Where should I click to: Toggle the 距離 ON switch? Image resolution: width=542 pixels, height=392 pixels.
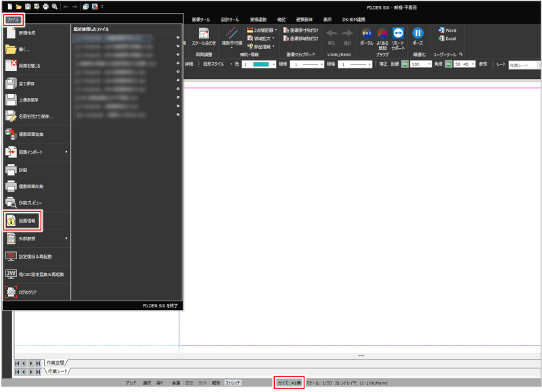pos(405,64)
